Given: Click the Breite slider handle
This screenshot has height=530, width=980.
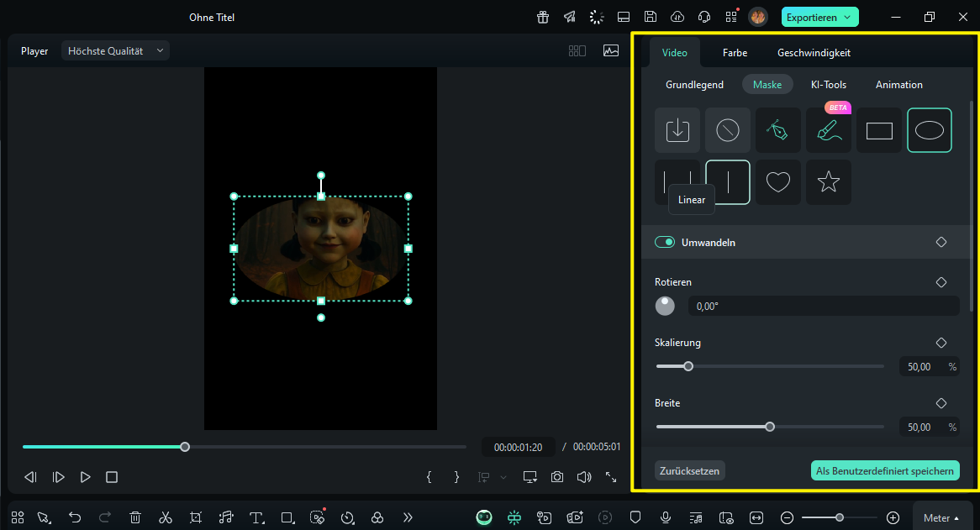Looking at the screenshot, I should (x=770, y=427).
